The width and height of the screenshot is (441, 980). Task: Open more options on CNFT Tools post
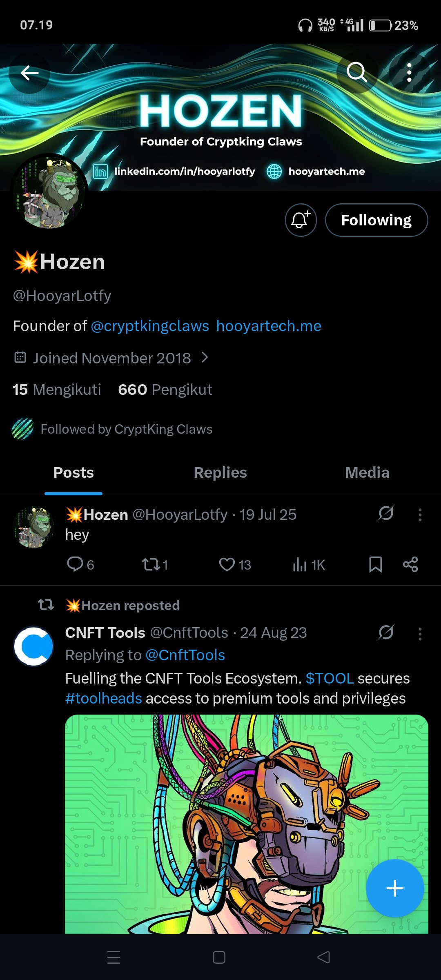420,634
